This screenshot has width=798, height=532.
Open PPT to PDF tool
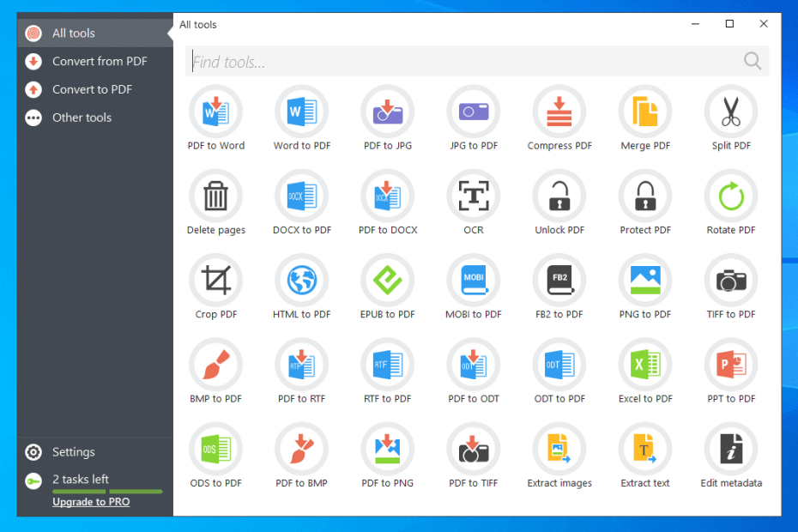[731, 365]
